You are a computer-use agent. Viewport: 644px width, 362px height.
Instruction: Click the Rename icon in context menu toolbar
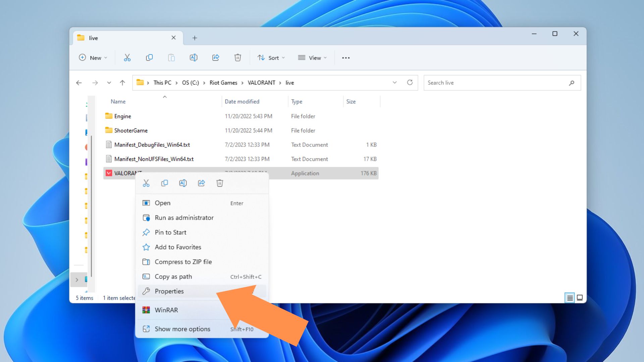[x=183, y=183]
